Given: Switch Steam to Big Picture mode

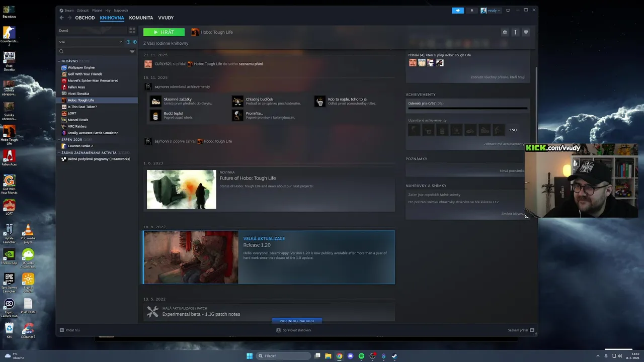Looking at the screenshot, I should [508, 10].
